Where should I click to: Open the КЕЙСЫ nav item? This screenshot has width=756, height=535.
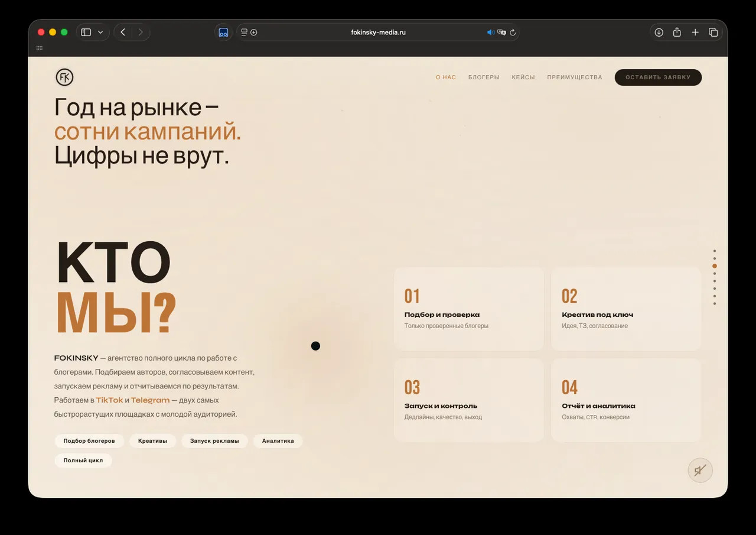pyautogui.click(x=523, y=77)
